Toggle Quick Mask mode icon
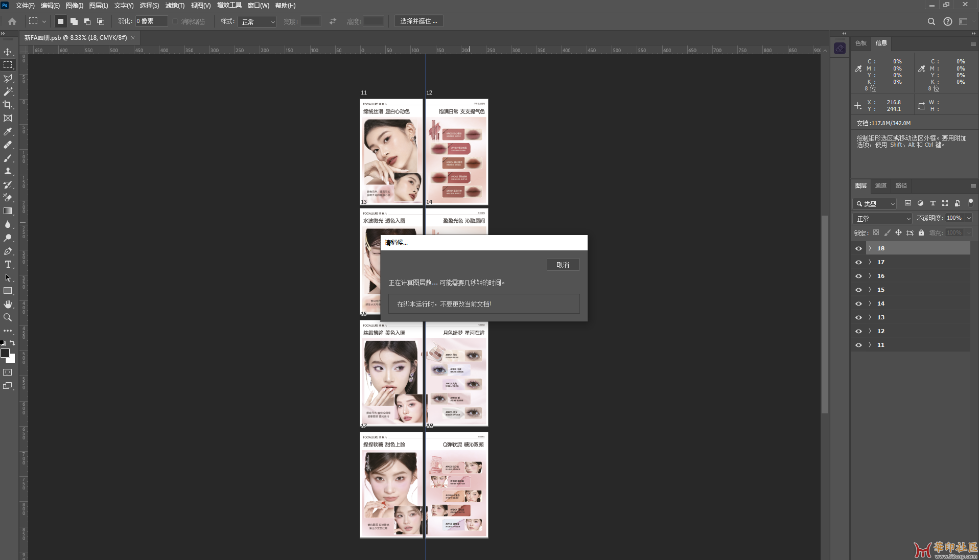979x560 pixels. click(x=8, y=372)
